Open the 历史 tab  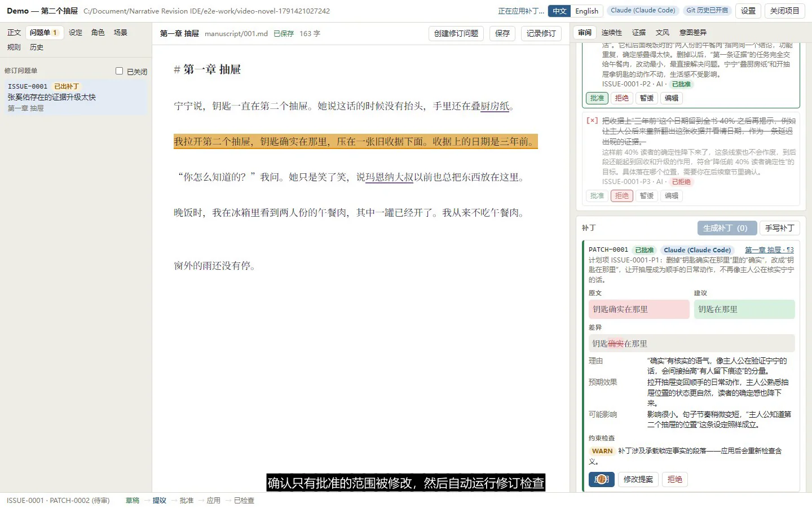37,47
